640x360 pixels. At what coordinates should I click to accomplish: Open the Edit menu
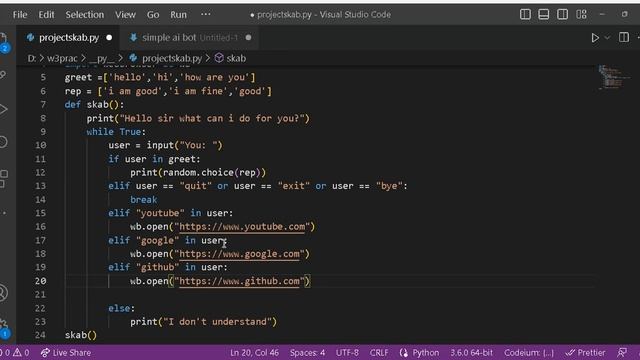pyautogui.click(x=46, y=15)
